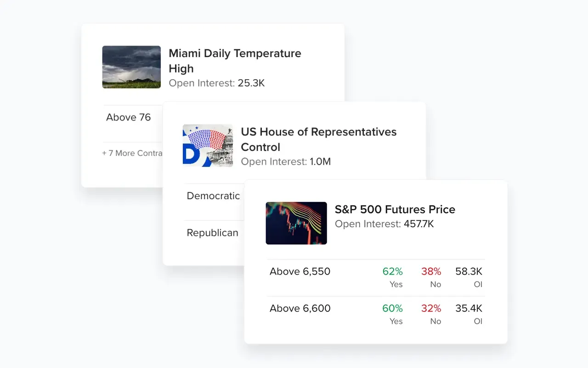This screenshot has width=588, height=368.
Task: Select the Above 6,600 contract
Action: tap(300, 308)
